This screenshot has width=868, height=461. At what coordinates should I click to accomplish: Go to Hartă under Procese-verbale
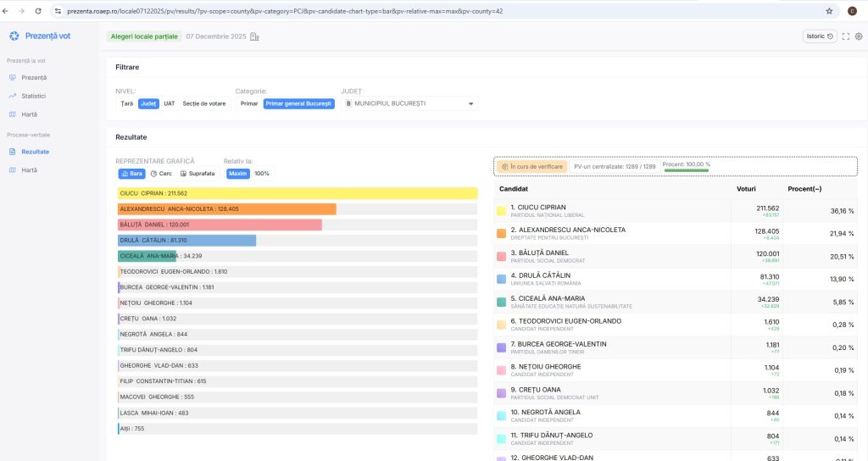click(29, 170)
